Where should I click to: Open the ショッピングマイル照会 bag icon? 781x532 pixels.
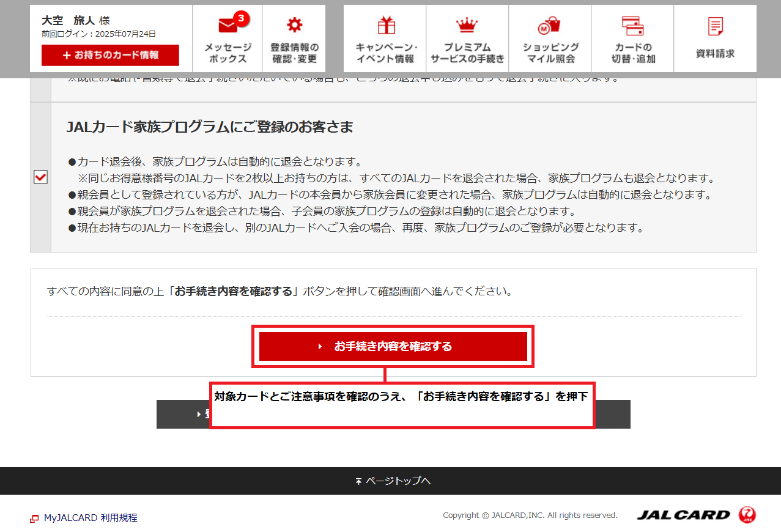[549, 26]
